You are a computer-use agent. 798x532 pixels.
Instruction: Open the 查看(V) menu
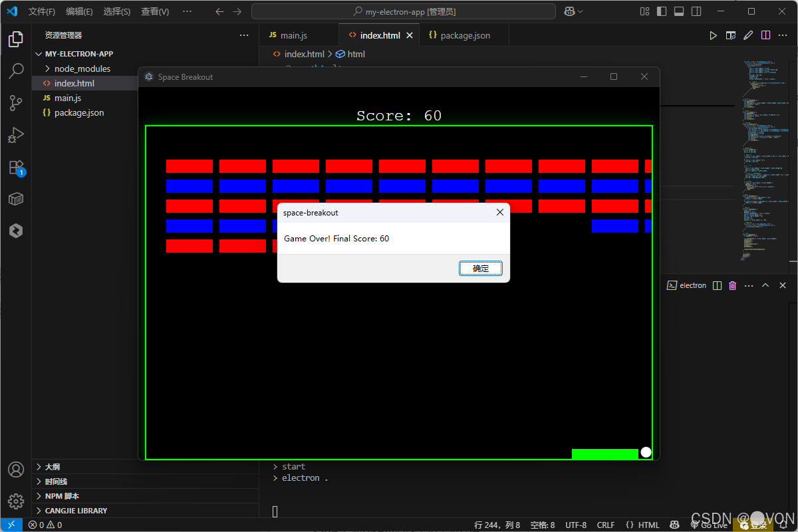click(155, 11)
